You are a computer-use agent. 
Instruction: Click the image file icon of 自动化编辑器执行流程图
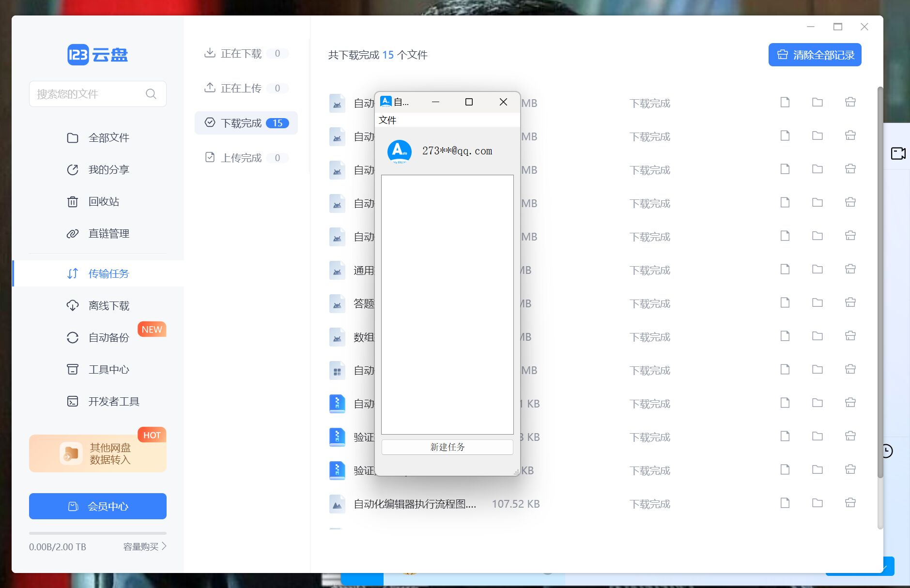pos(337,504)
